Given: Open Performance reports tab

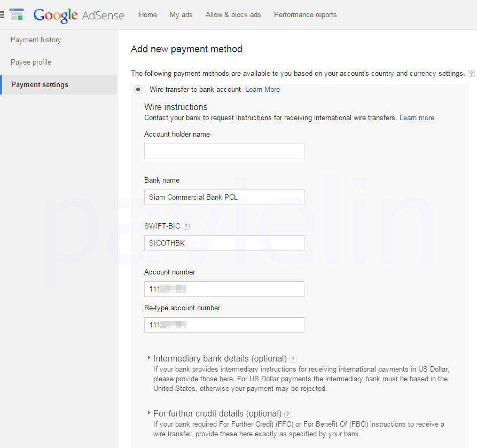Looking at the screenshot, I should point(305,15).
